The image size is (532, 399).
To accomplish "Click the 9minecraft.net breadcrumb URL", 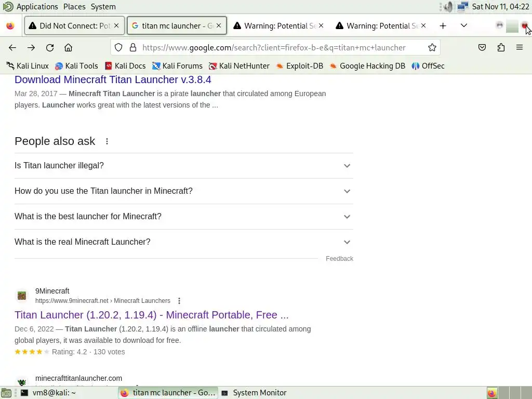I will [102, 301].
